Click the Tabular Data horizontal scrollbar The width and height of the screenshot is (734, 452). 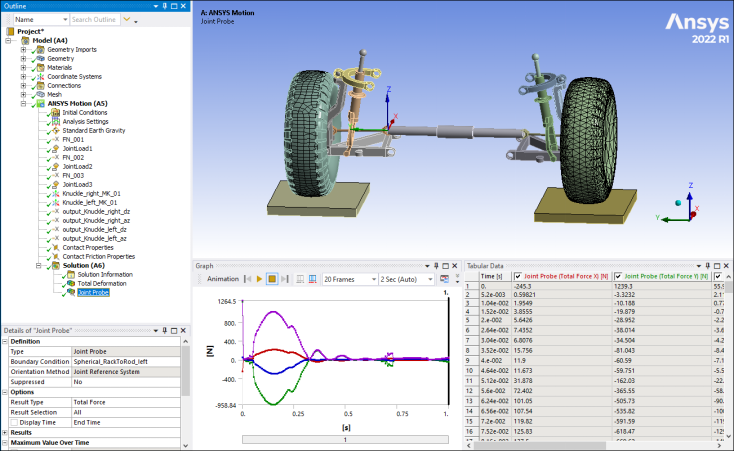tap(541, 445)
